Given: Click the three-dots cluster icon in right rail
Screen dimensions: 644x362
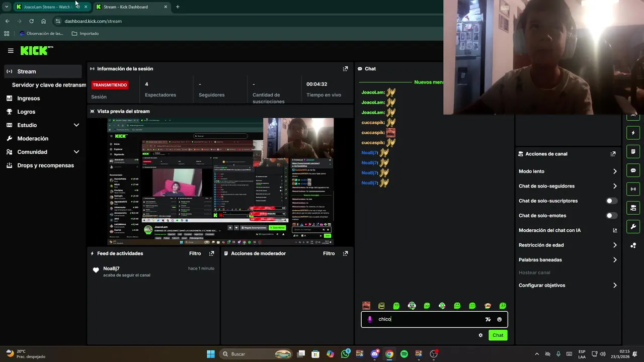Looking at the screenshot, I should point(633,245).
